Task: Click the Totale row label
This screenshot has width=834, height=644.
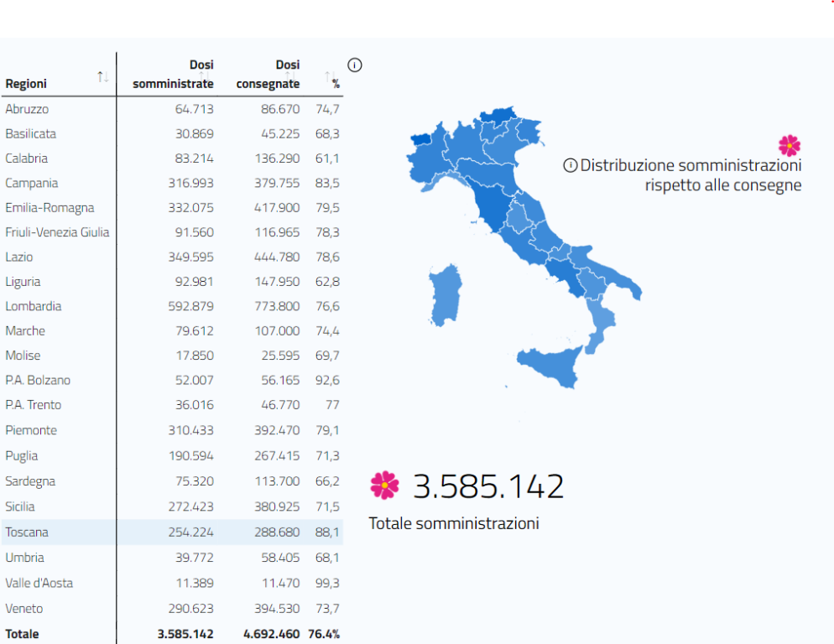Action: 22,634
